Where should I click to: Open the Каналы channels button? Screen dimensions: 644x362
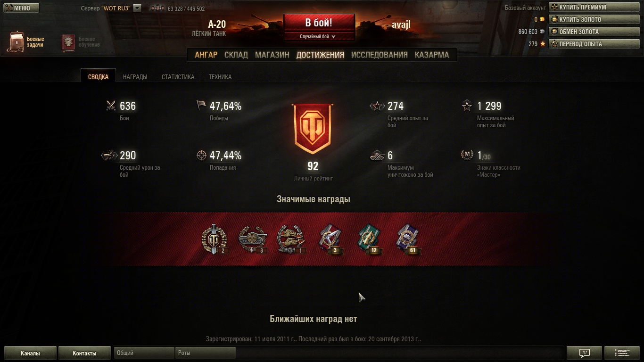coord(30,353)
